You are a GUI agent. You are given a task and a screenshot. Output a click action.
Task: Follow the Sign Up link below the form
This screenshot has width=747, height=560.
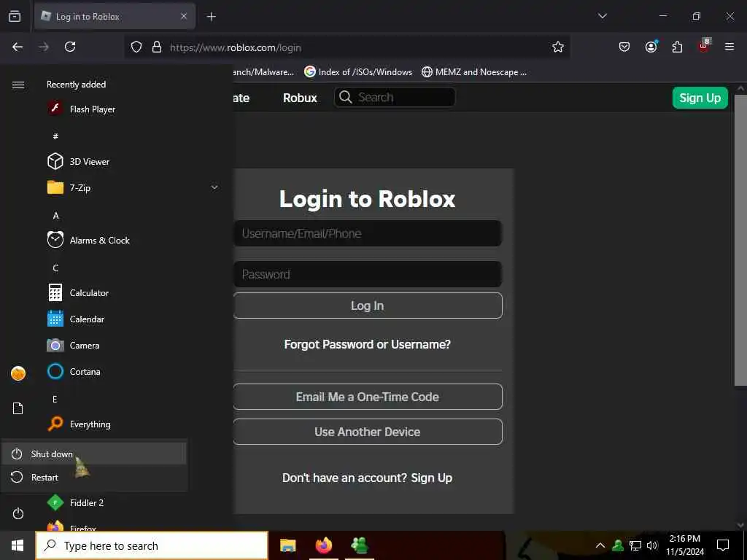click(x=432, y=478)
